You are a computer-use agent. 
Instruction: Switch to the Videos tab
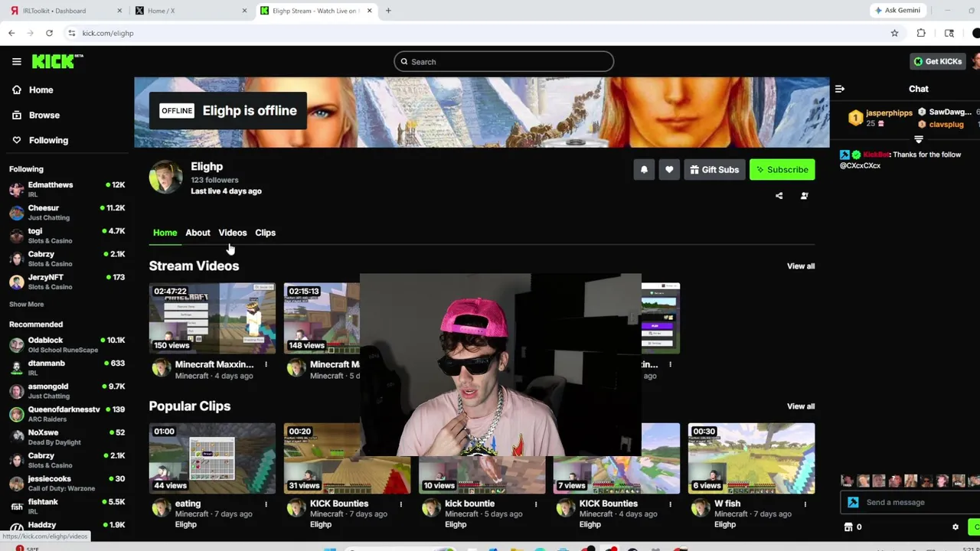(x=232, y=233)
